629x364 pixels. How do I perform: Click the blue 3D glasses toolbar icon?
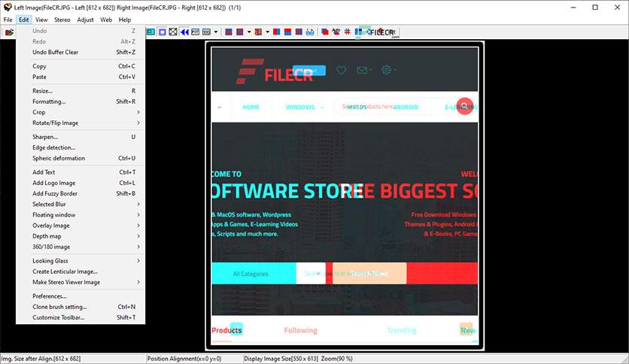click(310, 32)
